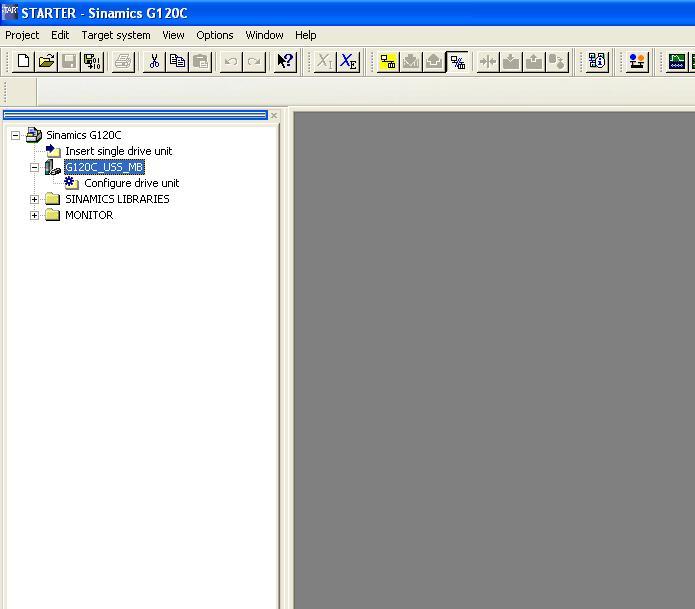Viewport: 695px width, 609px height.
Task: Collapse the G120C_USS_MB drive node
Action: pos(34,168)
